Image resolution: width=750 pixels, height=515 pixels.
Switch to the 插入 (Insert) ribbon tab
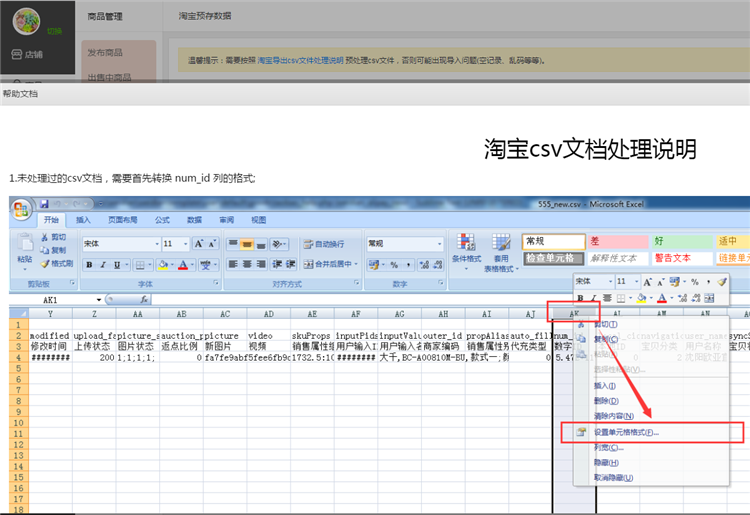tap(83, 220)
